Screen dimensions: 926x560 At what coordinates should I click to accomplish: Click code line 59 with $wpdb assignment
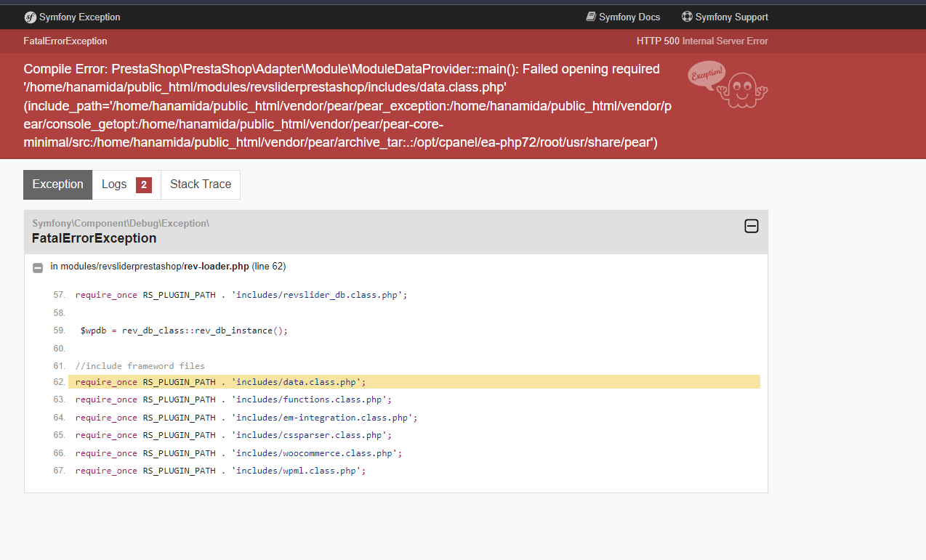click(185, 330)
